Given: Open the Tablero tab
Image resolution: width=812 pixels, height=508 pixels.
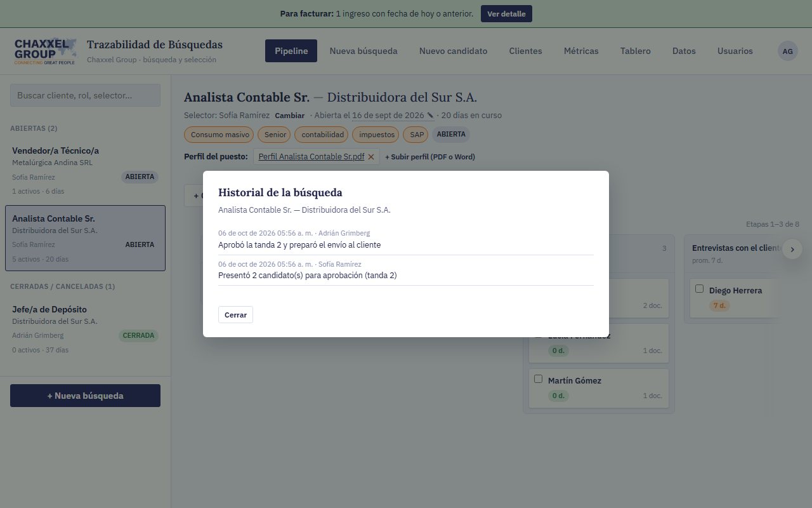Looking at the screenshot, I should tap(635, 51).
